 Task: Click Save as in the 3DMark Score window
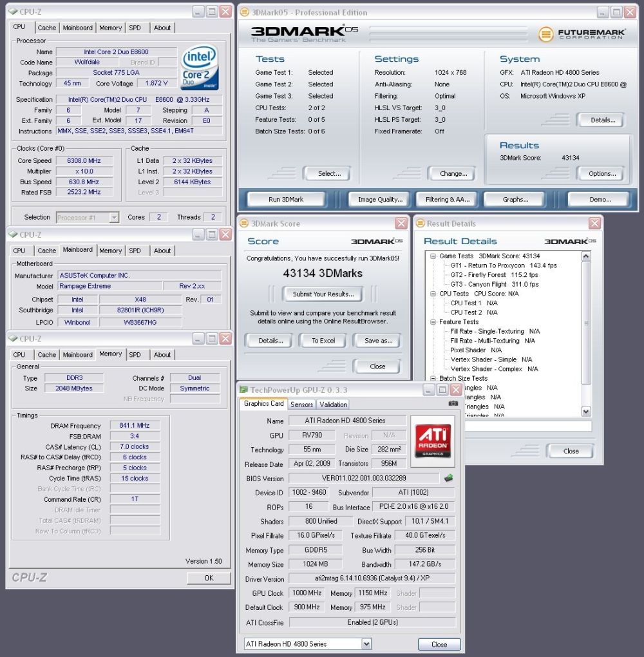click(x=379, y=341)
